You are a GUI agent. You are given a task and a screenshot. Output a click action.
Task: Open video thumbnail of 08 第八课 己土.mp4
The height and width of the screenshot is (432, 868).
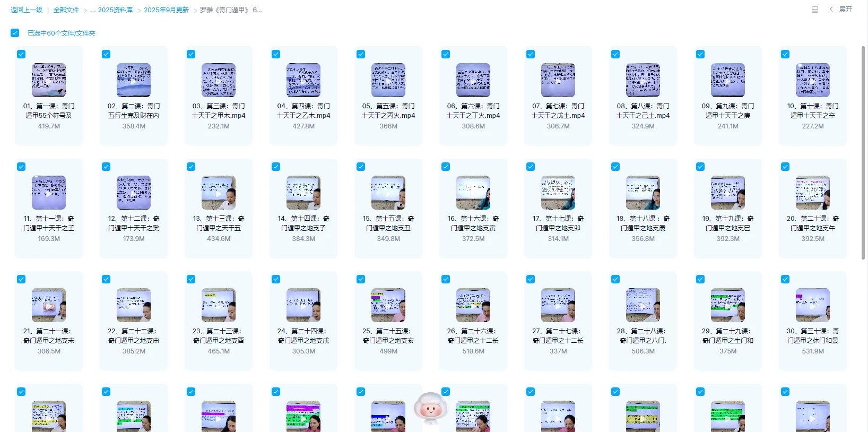pyautogui.click(x=643, y=80)
